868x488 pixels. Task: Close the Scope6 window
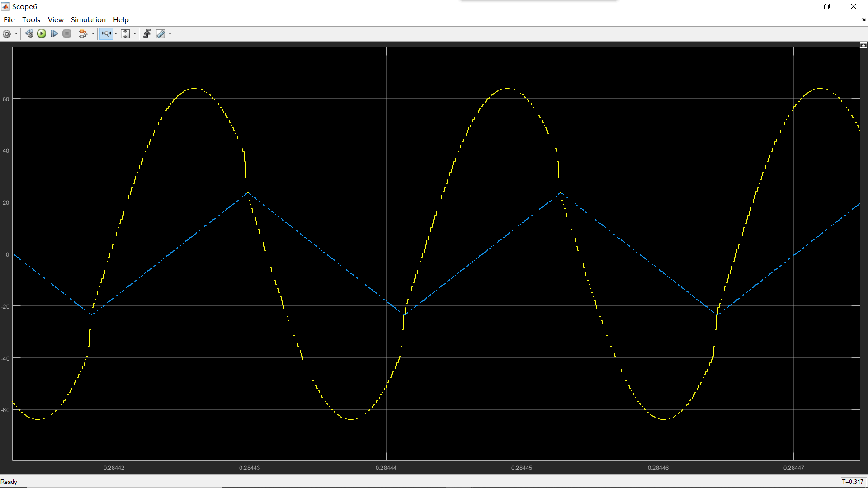854,6
